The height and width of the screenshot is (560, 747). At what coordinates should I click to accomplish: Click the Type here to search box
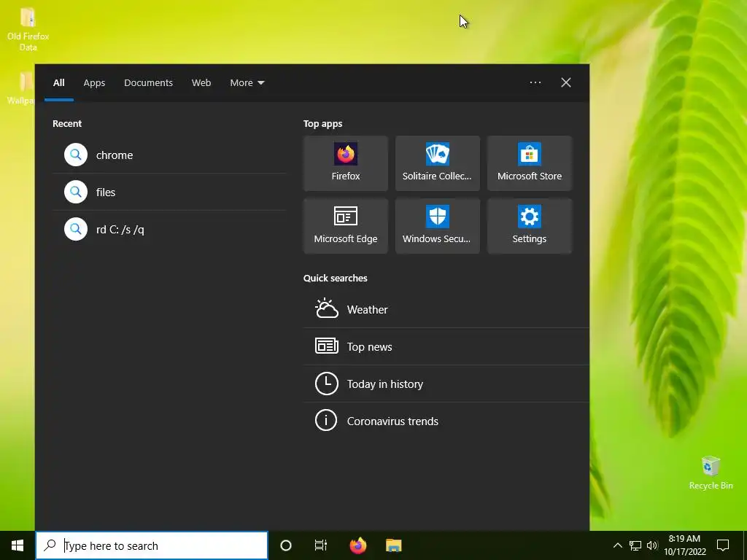152,545
